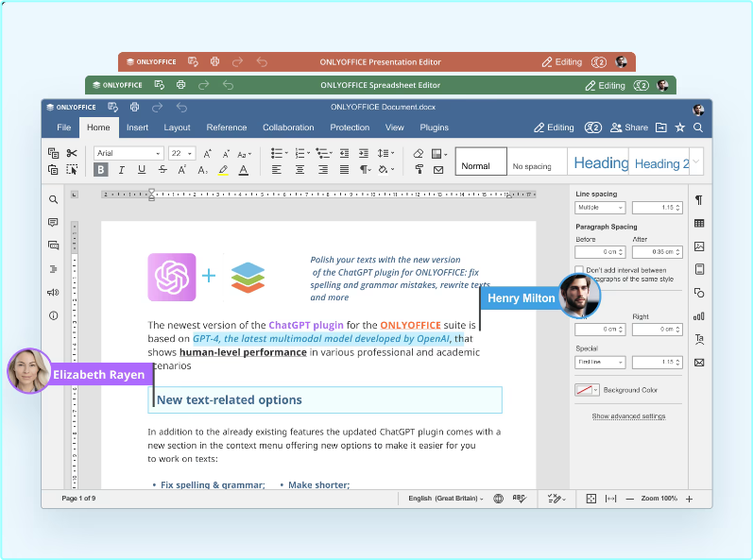The width and height of the screenshot is (753, 560).
Task: Check 'Don't add interval between paragraphs' box
Action: coord(579,270)
